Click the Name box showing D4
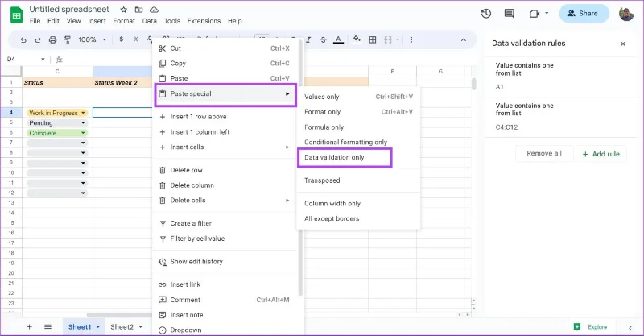 point(26,59)
